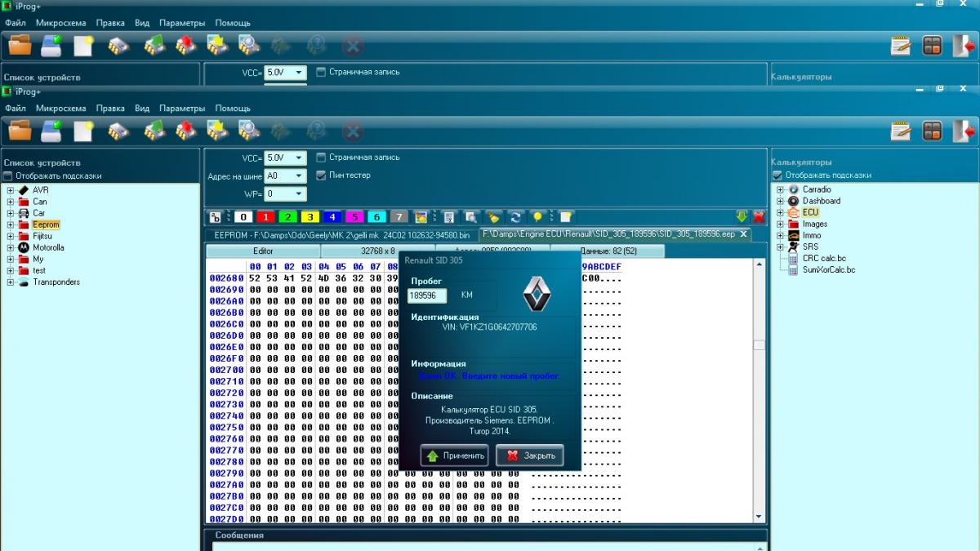This screenshot has width=980, height=551.
Task: Open the Адрес на шине dropdown
Action: pos(300,176)
